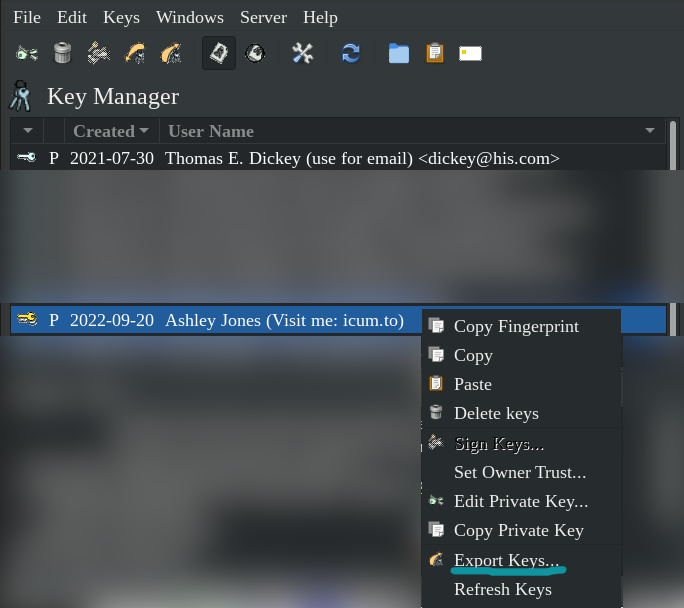684x608 pixels.
Task: Click the sign keys toolbar icon
Action: [99, 53]
